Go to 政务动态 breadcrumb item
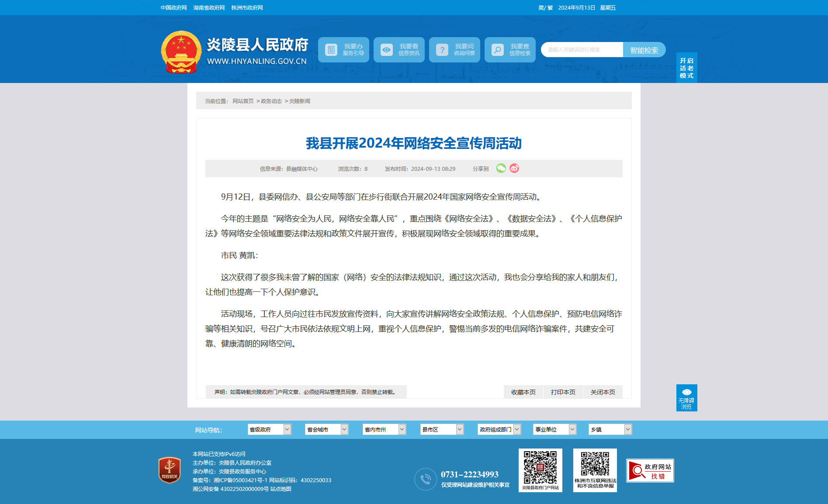Screen dimensions: 828x504 click(271, 101)
